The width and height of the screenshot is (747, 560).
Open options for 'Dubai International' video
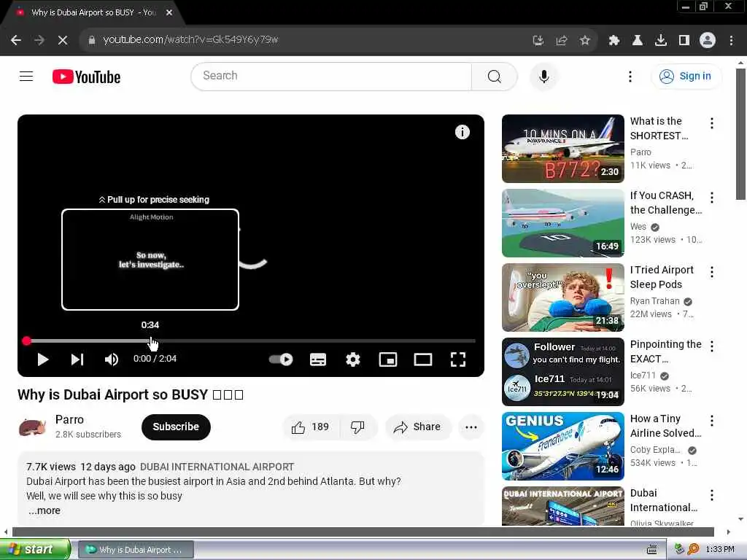712,495
